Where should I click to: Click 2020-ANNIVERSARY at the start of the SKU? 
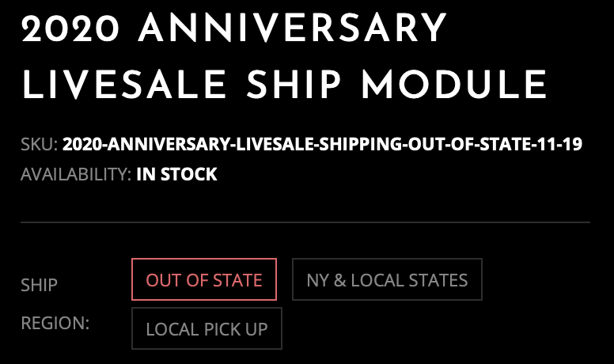click(147, 144)
